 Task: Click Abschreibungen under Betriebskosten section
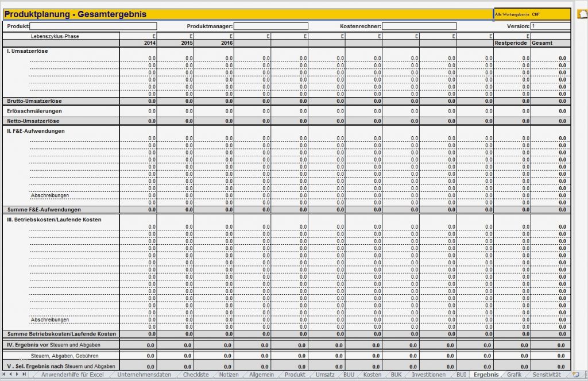coord(50,320)
